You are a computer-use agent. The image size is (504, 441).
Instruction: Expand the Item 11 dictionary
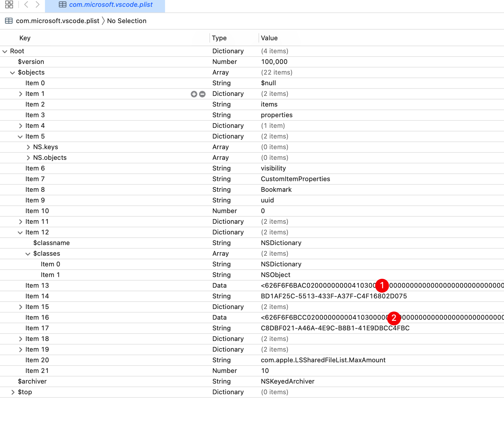click(20, 222)
